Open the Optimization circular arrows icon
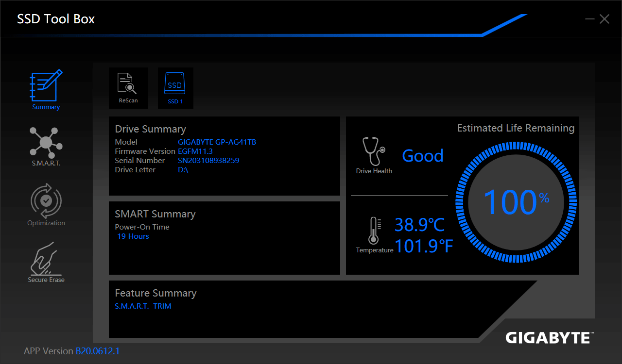This screenshot has width=622, height=364. pyautogui.click(x=46, y=200)
